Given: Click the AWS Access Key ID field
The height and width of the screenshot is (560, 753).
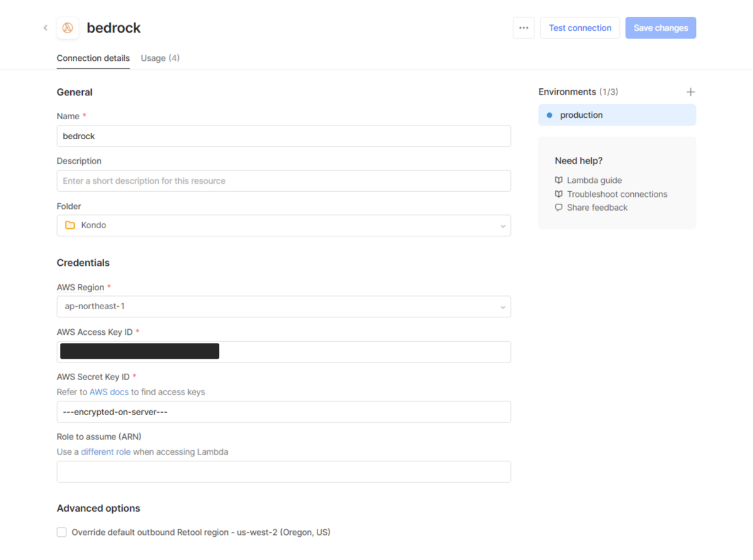Looking at the screenshot, I should 284,352.
